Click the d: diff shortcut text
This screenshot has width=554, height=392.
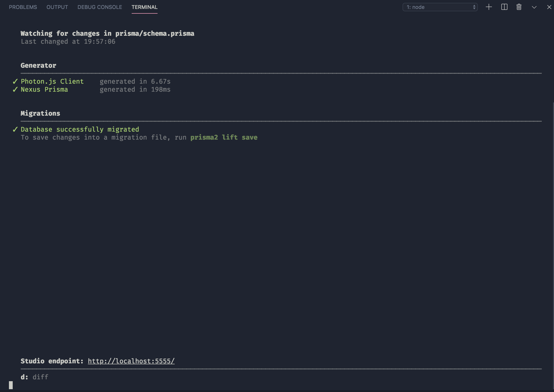click(x=34, y=377)
